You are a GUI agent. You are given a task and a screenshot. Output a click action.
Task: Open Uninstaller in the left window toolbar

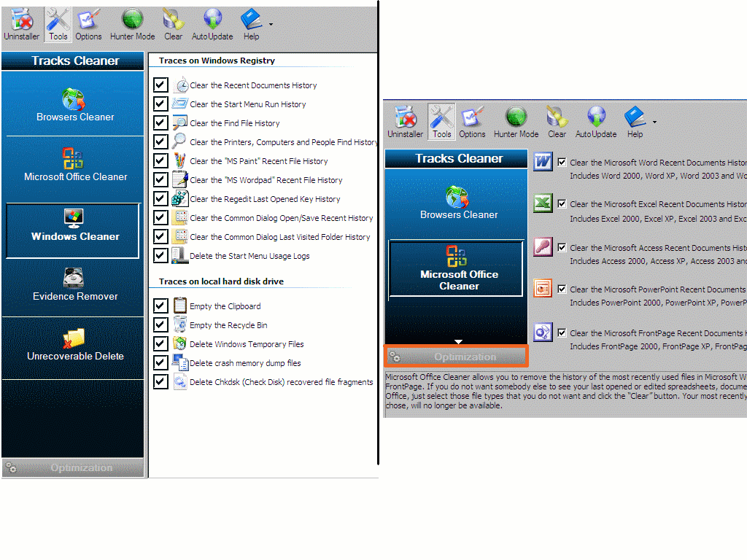tap(21, 25)
